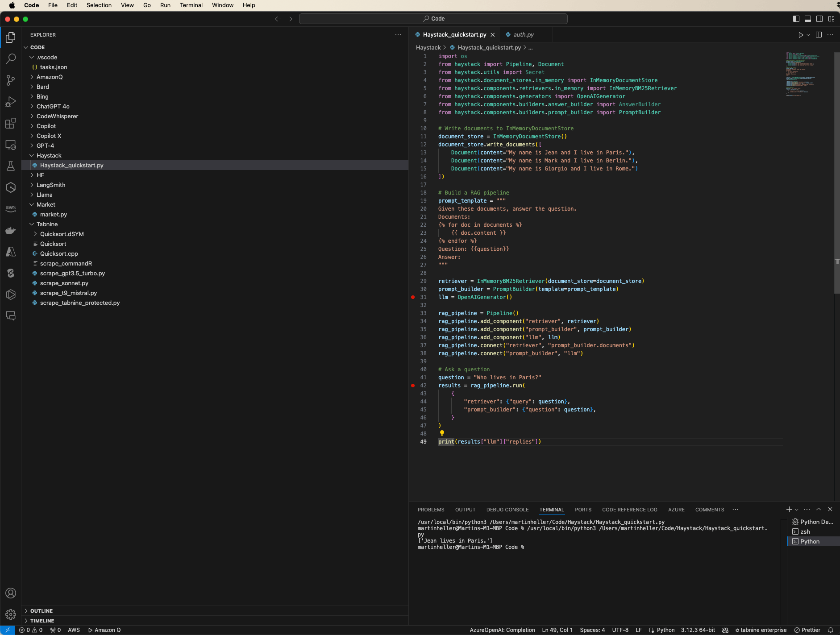
Task: Open the Docker view
Action: (11, 230)
